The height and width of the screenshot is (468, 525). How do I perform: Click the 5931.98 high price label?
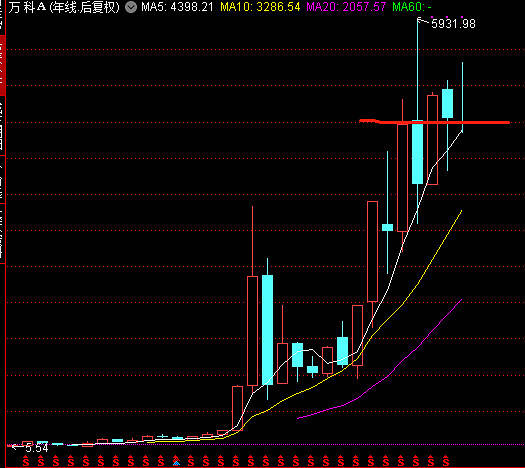[x=453, y=24]
